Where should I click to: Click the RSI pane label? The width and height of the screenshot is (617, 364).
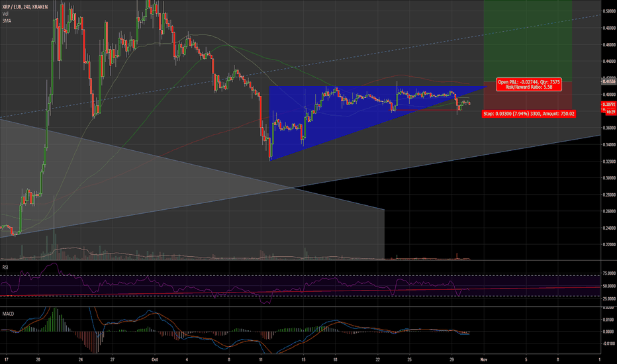point(5,267)
